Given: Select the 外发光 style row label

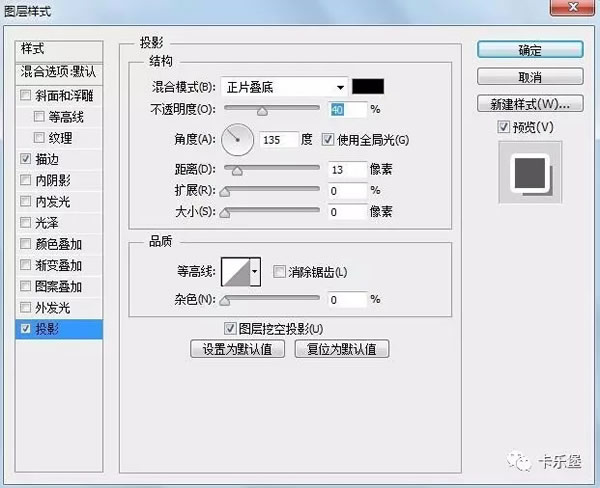Looking at the screenshot, I should [x=52, y=307].
